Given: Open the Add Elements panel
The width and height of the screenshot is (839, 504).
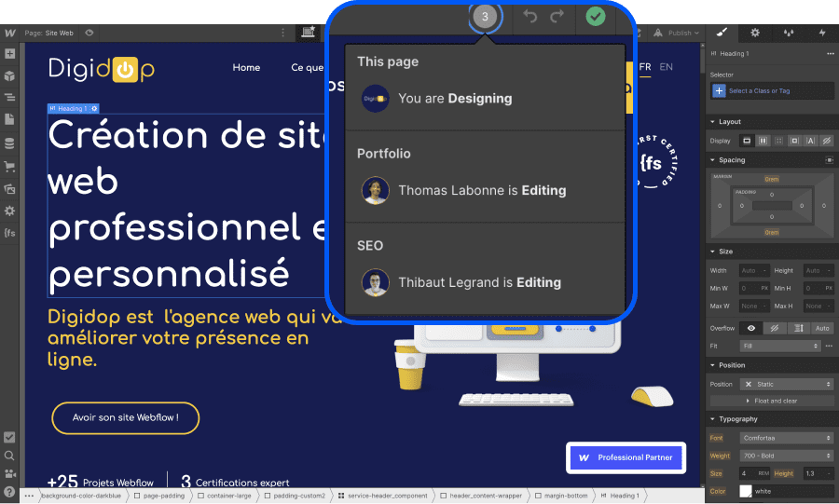Looking at the screenshot, I should click(9, 54).
